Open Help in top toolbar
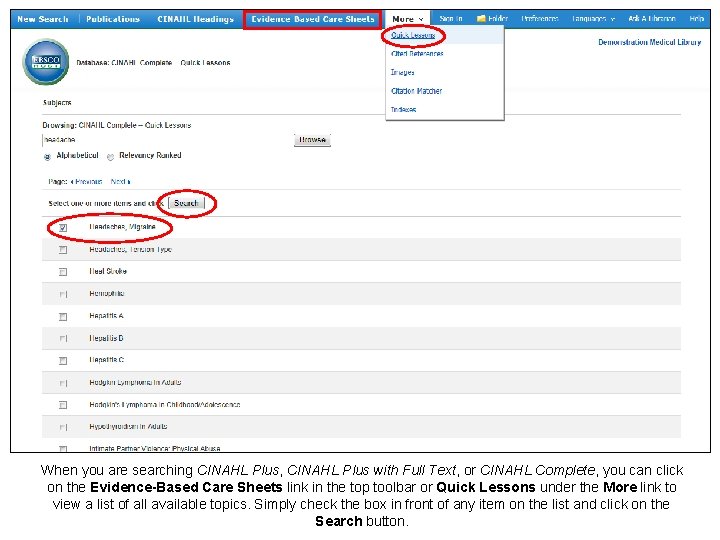 697,19
